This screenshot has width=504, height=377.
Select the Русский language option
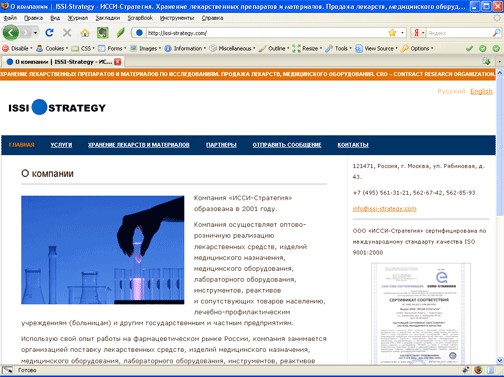[x=451, y=91]
